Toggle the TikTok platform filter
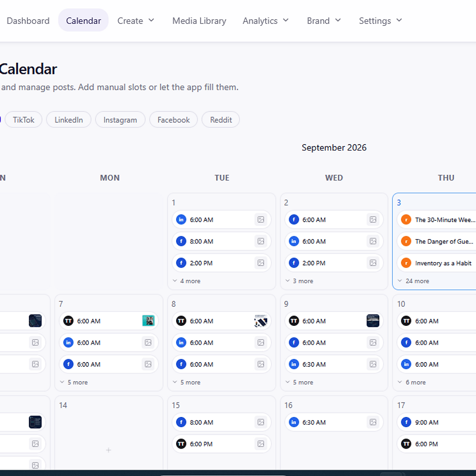Image resolution: width=476 pixels, height=476 pixels. coord(24,119)
